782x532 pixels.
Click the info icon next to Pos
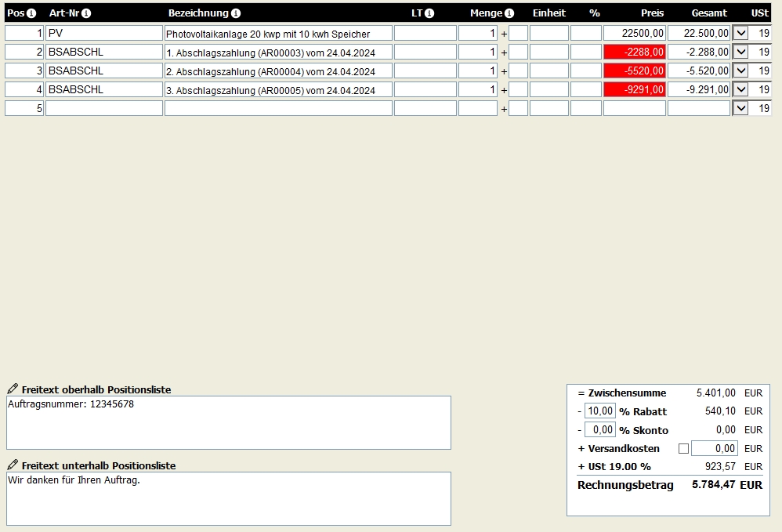coord(31,13)
